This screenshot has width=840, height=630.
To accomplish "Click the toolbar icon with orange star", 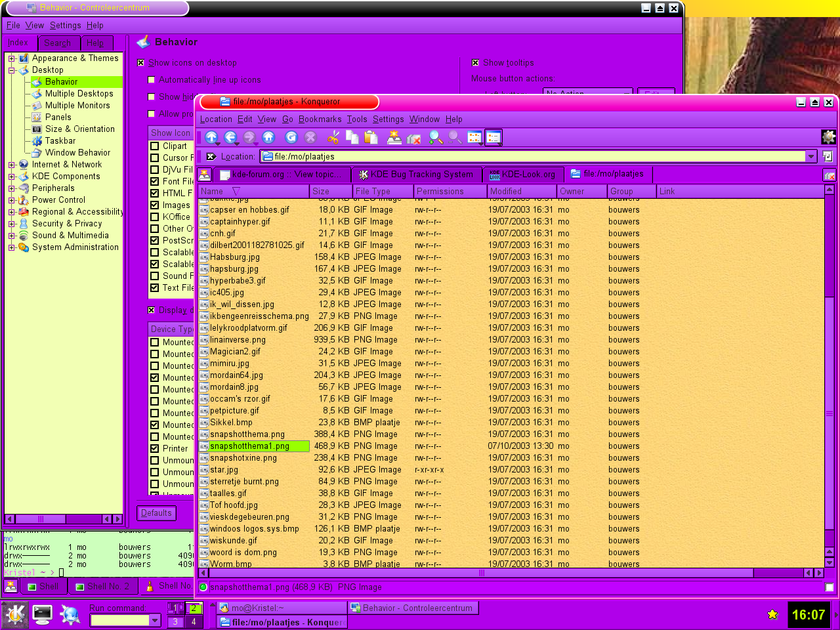I will (394, 137).
